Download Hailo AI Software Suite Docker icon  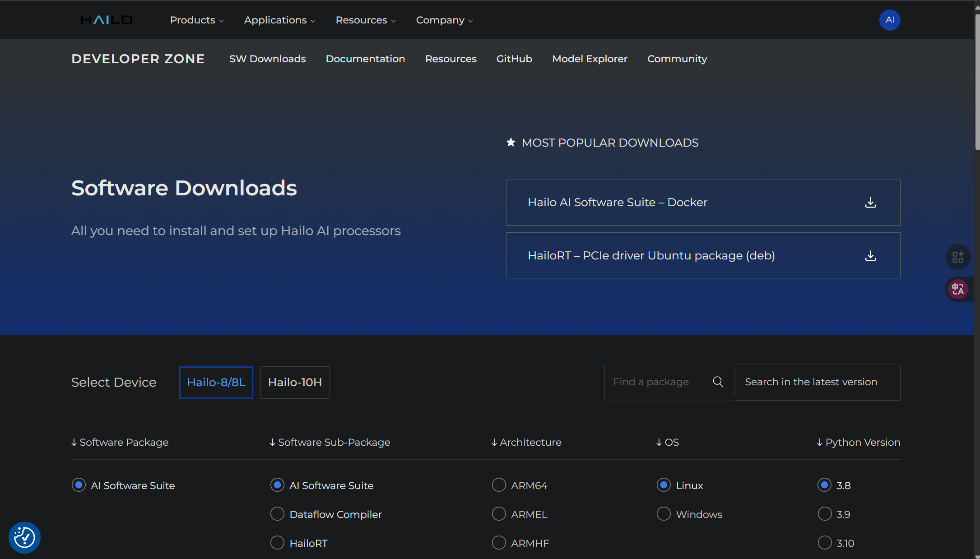870,203
